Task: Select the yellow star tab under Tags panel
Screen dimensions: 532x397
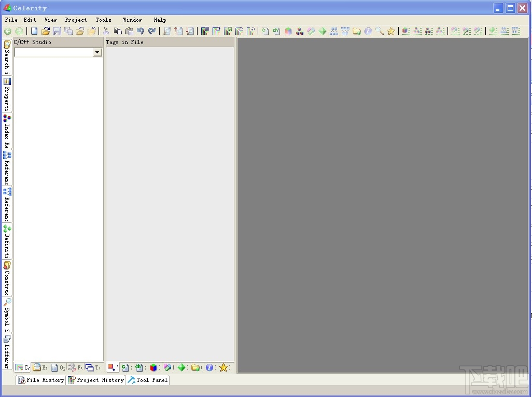Action: pyautogui.click(x=225, y=367)
